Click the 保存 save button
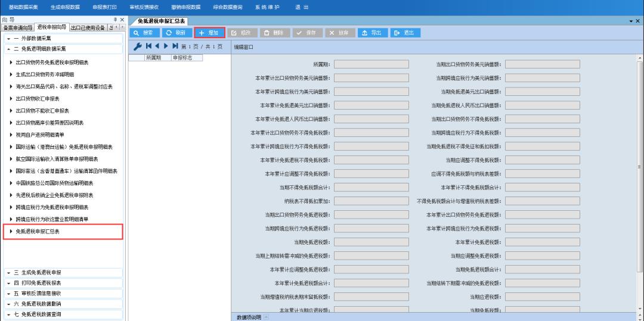This screenshot has height=321, width=644. tap(308, 33)
